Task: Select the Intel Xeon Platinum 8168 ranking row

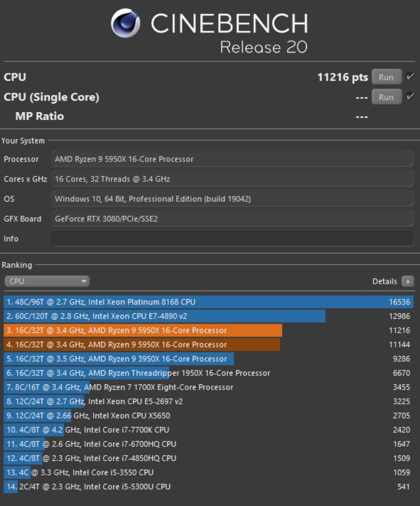Action: [x=209, y=302]
